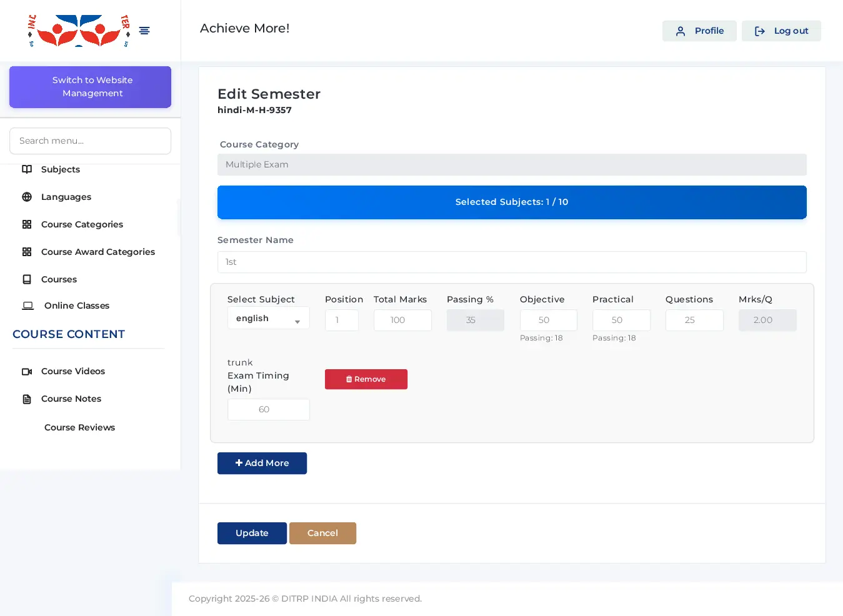
Task: Click the Course Award Categories icon
Action: [27, 252]
